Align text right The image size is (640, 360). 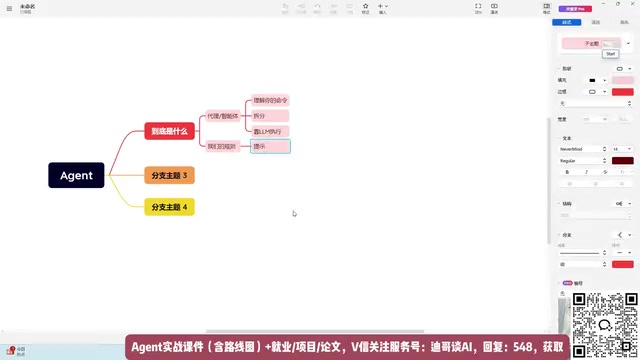click(621, 184)
